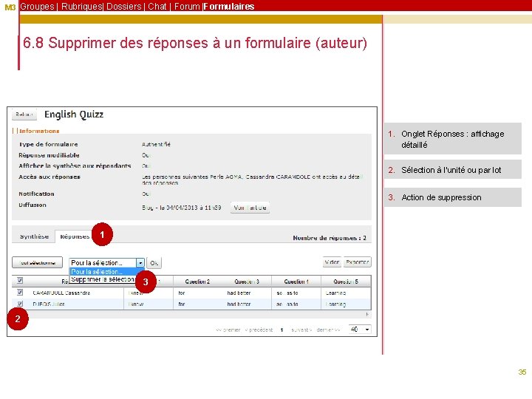
Task: Select the CARAMBOLE Cassandra name cell
Action: click(61, 293)
